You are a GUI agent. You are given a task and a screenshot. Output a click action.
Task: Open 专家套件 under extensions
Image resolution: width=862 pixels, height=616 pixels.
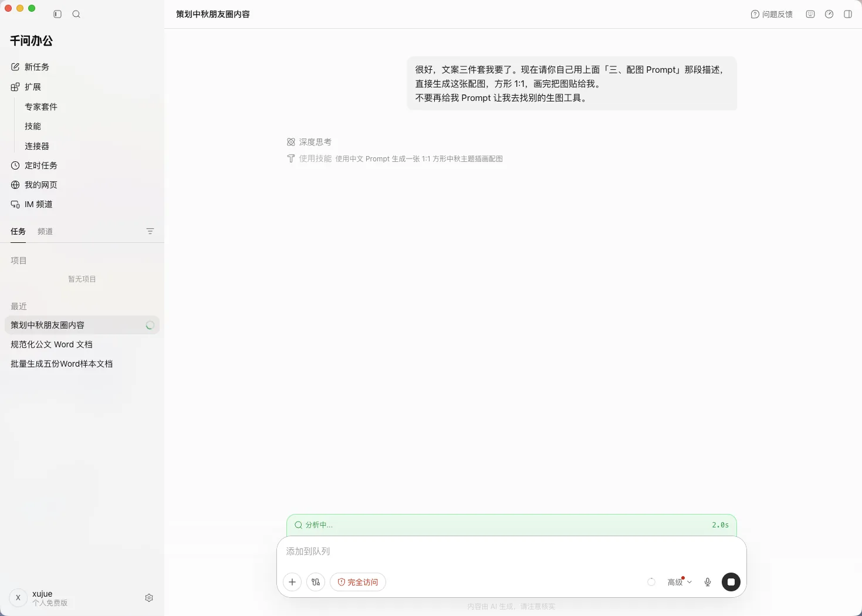pos(41,107)
